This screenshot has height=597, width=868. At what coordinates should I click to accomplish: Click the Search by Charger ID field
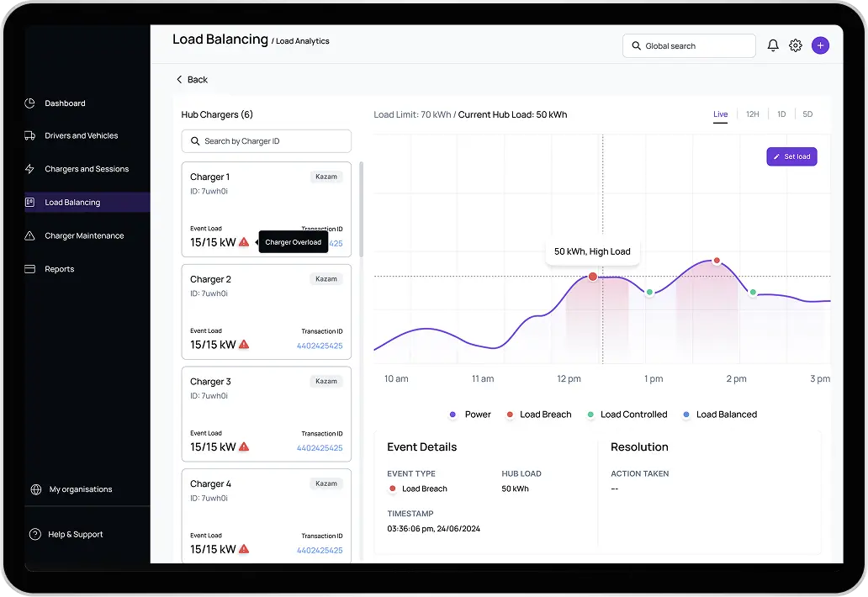[x=267, y=141]
